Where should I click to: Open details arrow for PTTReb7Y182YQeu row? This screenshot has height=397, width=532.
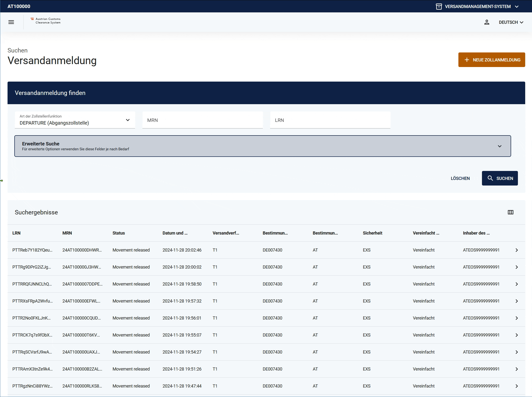tap(517, 250)
